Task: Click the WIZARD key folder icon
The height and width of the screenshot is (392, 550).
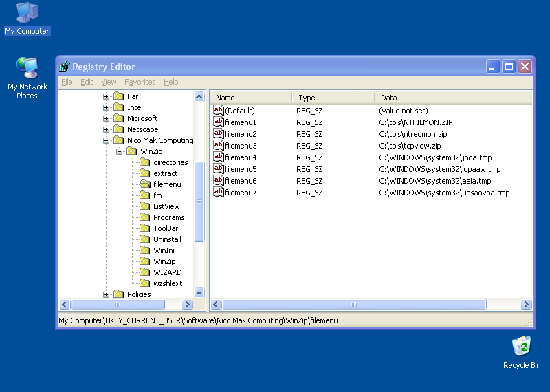Action: tap(145, 272)
